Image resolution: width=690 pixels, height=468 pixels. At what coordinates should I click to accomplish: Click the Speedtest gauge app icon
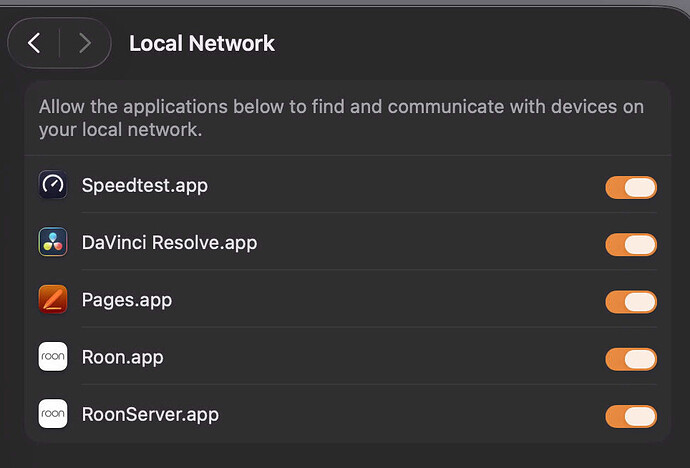53,185
